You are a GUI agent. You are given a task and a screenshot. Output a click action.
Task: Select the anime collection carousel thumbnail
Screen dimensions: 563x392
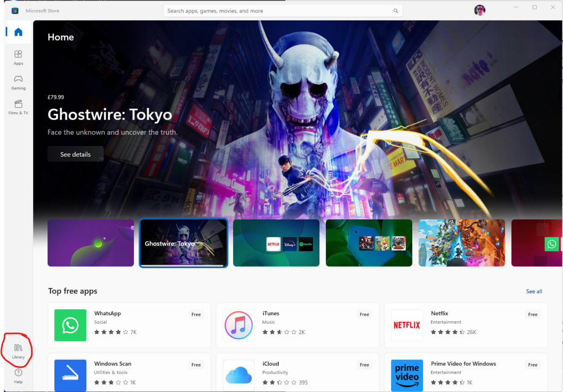(369, 243)
